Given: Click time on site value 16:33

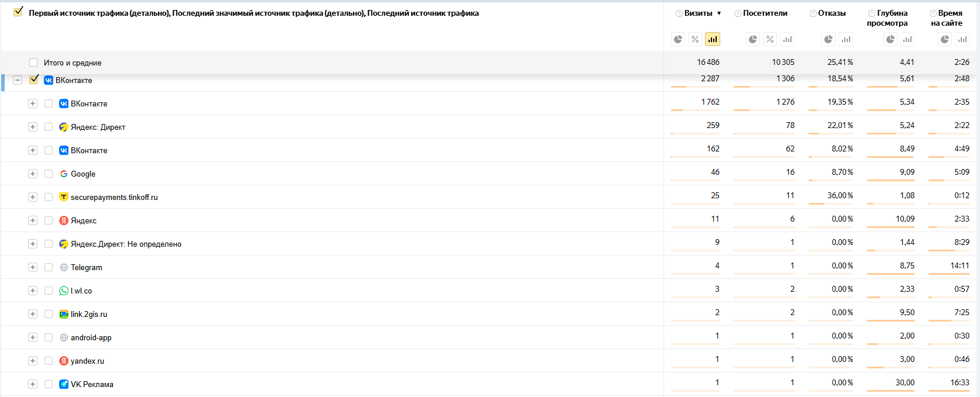Looking at the screenshot, I should pos(960,382).
